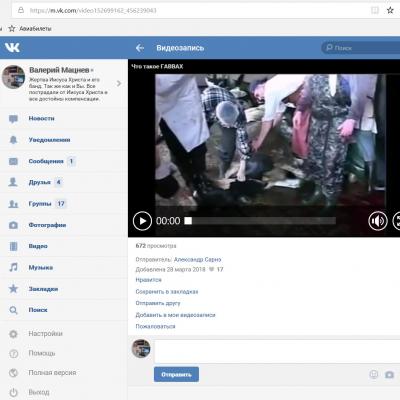Click Отправить другу link
Screen dimensions: 400x400
[x=158, y=303]
